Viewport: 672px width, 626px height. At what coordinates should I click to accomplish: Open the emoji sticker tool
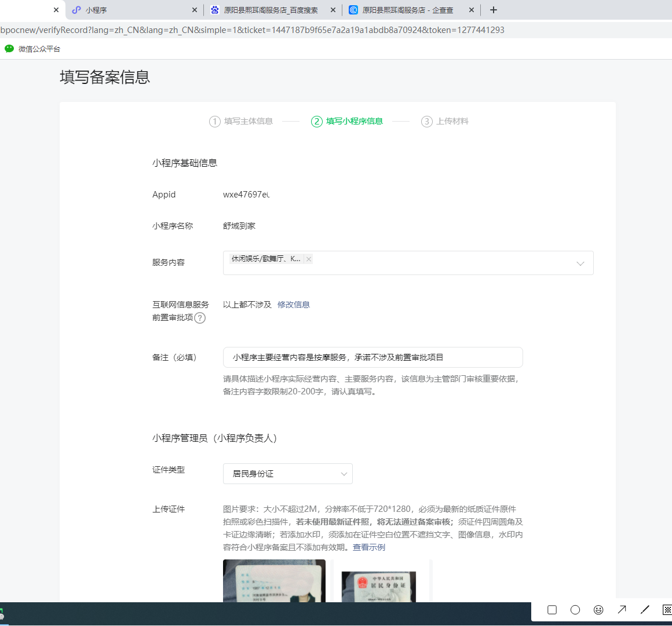(x=598, y=610)
